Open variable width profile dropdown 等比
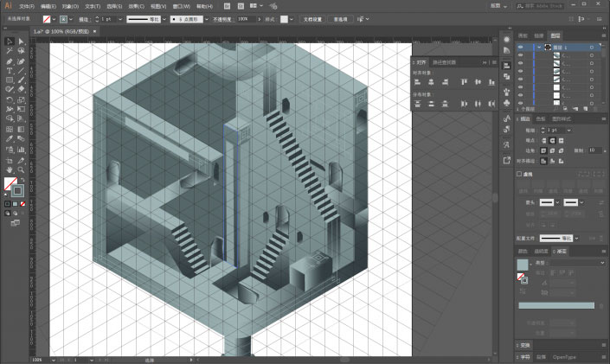Image resolution: width=610 pixels, height=364 pixels. click(x=164, y=19)
